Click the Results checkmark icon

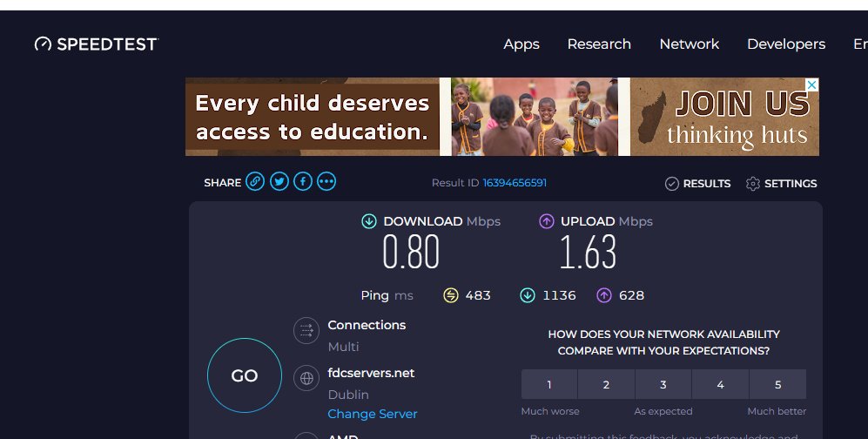(x=671, y=184)
